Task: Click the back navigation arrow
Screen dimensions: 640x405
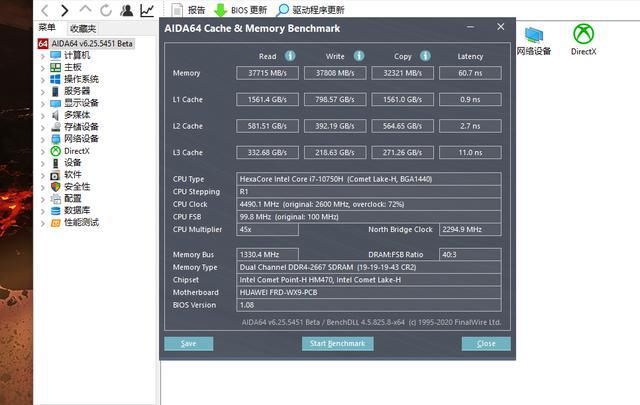Action: (x=45, y=10)
